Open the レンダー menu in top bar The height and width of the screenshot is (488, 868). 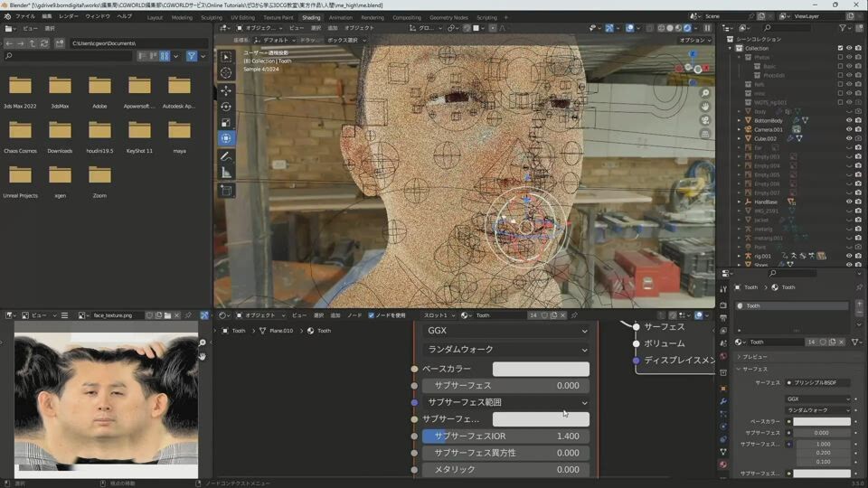(69, 16)
